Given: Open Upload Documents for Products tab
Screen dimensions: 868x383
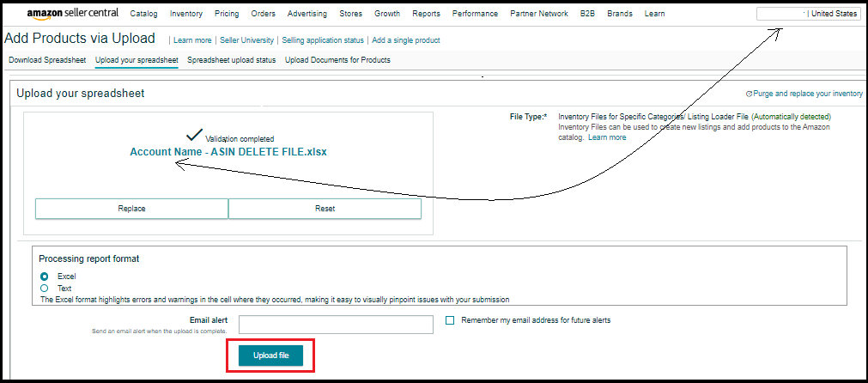Looking at the screenshot, I should click(x=337, y=60).
